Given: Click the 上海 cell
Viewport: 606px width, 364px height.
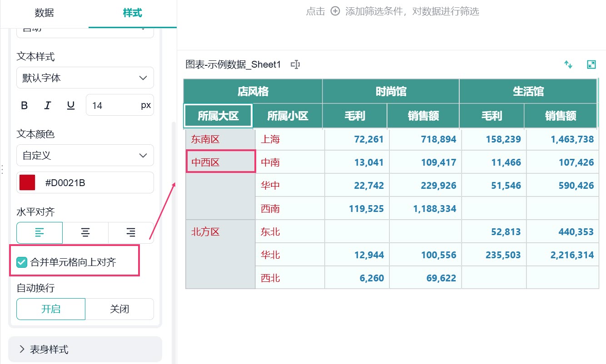Looking at the screenshot, I should click(290, 139).
